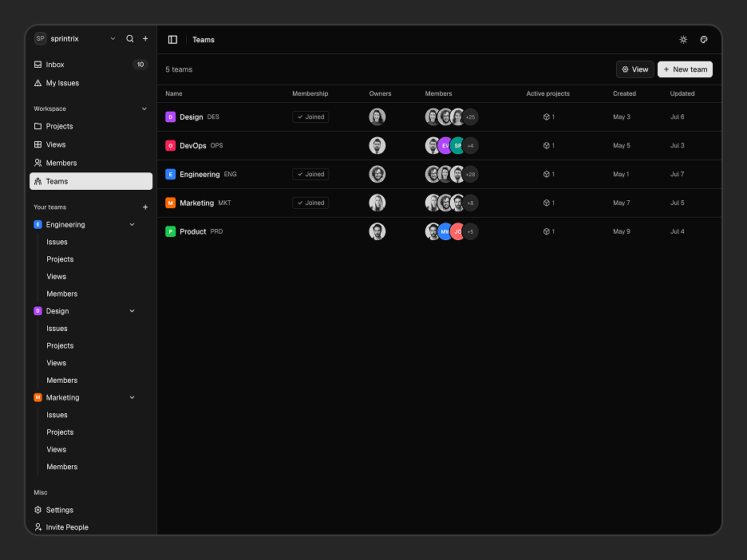This screenshot has width=747, height=560.
Task: Switch theme with the sun icon
Action: (683, 40)
